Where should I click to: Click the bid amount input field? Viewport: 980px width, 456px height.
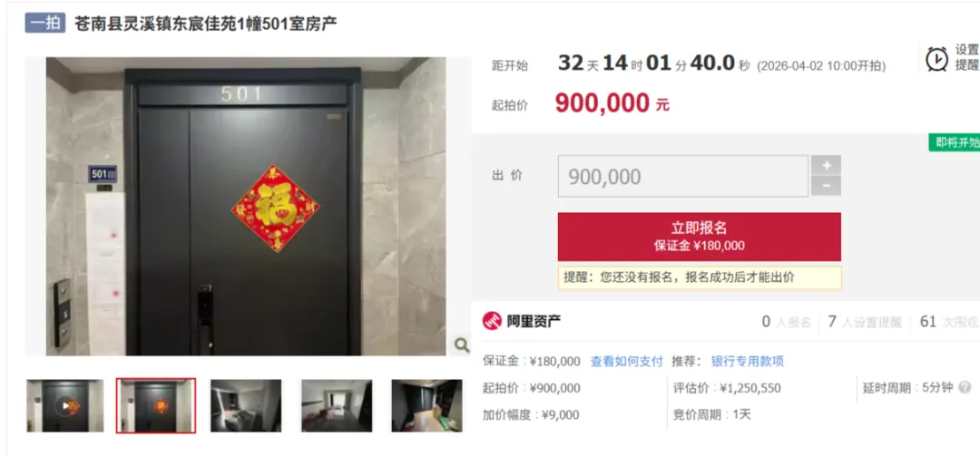(x=683, y=176)
